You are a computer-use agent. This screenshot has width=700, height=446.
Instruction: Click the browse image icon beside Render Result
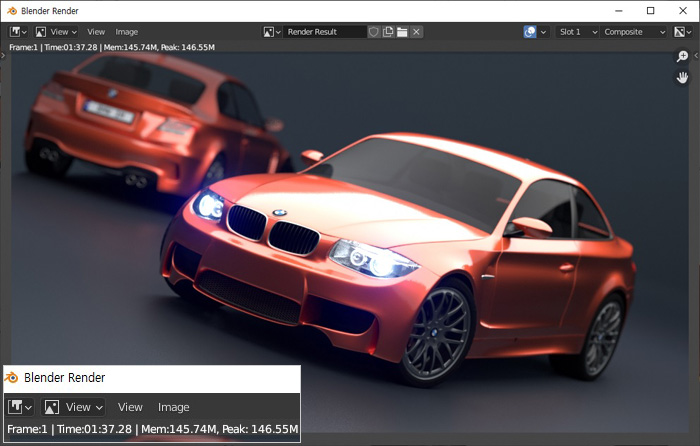(272, 32)
